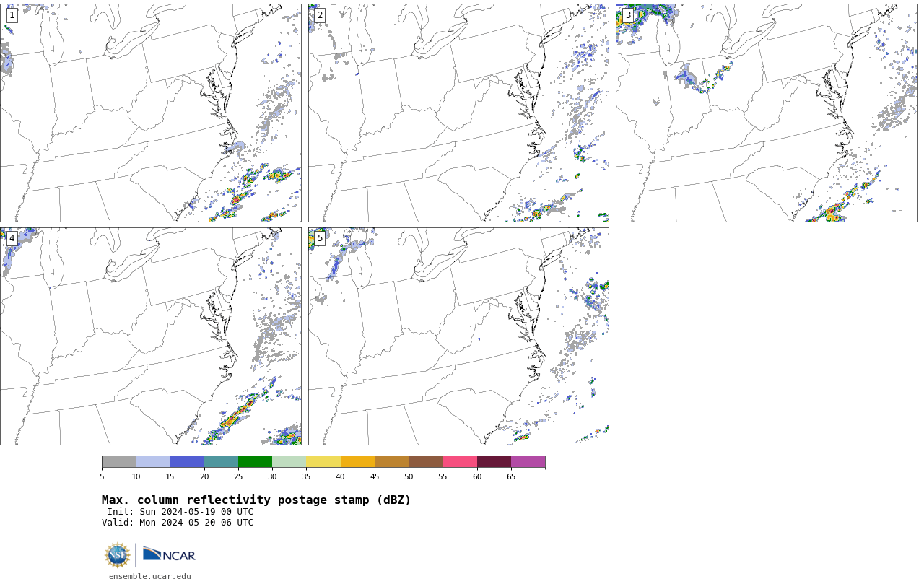This screenshot has width=924, height=584.
Task: Open ensemble member 3 reflectivity map
Action: pyautogui.click(x=766, y=113)
